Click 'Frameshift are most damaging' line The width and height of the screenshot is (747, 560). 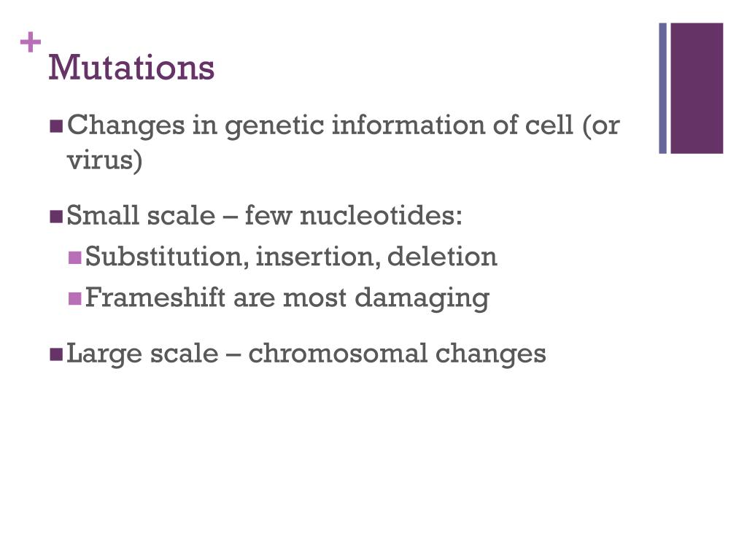point(287,298)
